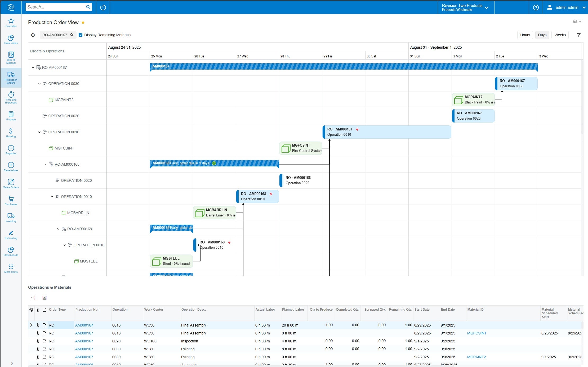The height and width of the screenshot is (367, 588).
Task: Switch the Gantt view to Weeks
Action: coord(560,35)
